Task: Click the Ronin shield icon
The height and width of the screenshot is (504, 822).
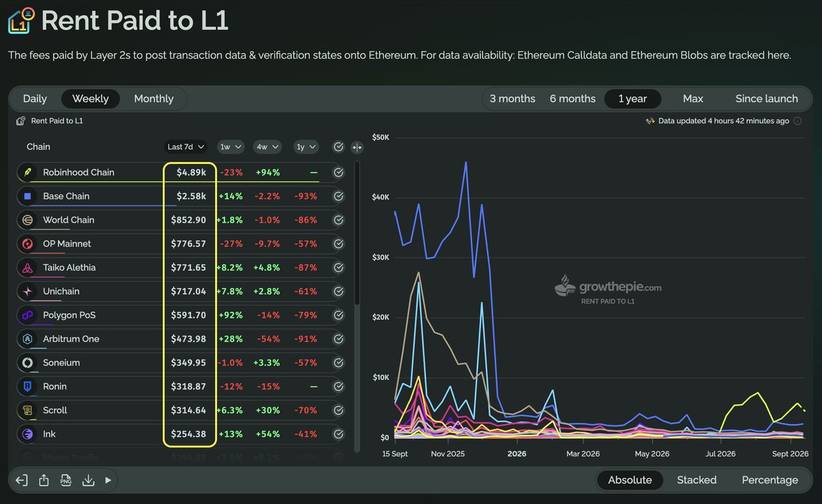Action: (27, 387)
